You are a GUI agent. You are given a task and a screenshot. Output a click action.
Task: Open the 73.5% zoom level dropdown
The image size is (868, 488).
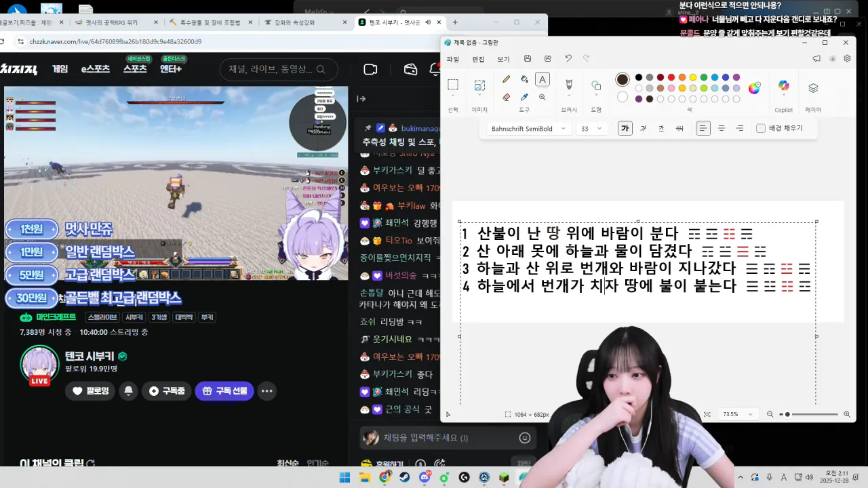tap(737, 414)
